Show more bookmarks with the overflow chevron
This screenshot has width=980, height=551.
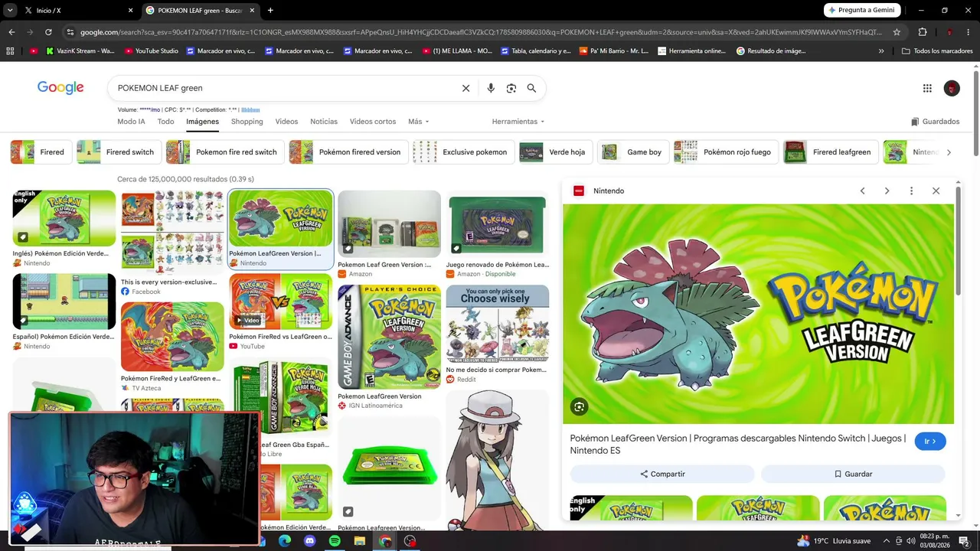coord(881,51)
